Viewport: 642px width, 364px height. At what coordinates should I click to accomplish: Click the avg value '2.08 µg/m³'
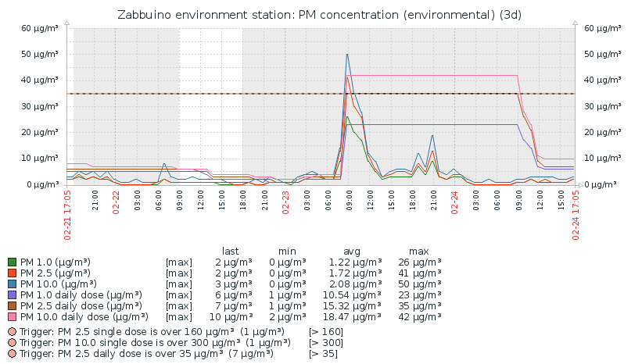tap(355, 284)
